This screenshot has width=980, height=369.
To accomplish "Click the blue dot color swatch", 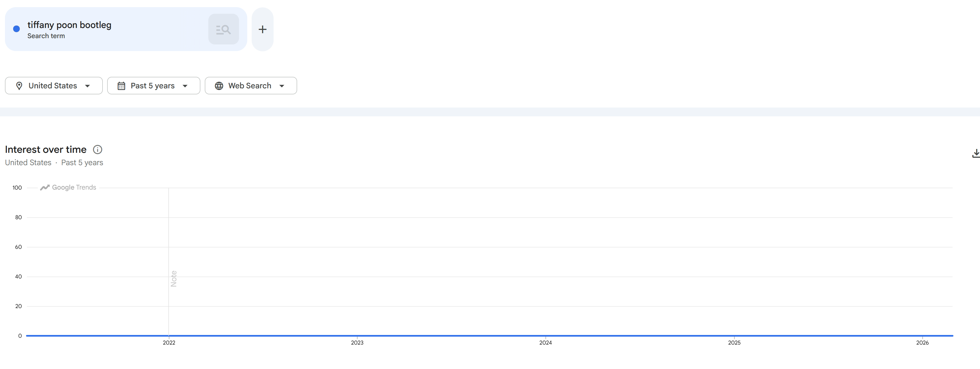I will 16,29.
